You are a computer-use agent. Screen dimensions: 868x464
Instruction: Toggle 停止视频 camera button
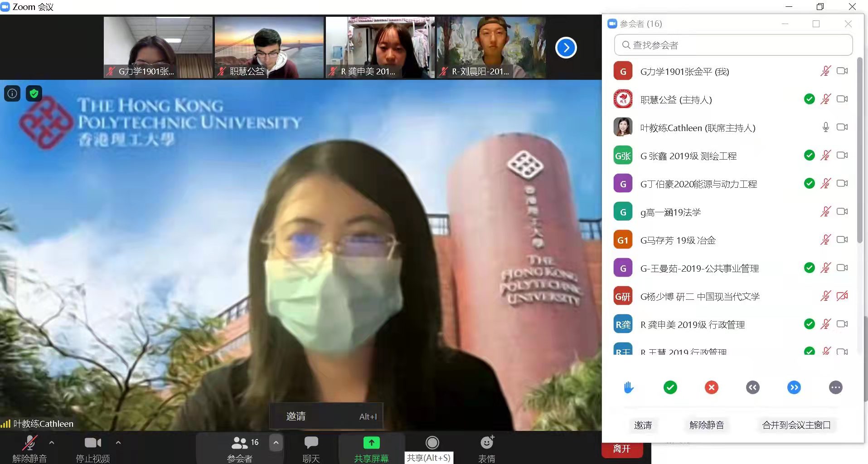pyautogui.click(x=92, y=449)
